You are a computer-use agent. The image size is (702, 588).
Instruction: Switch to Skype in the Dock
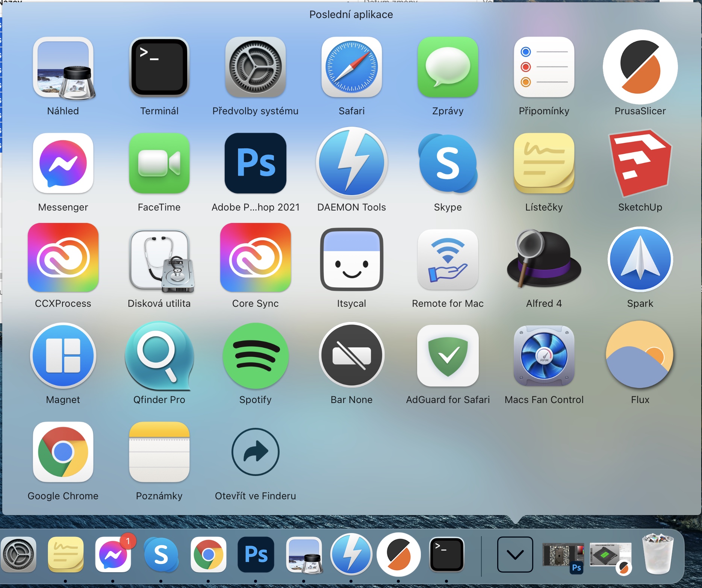pyautogui.click(x=161, y=555)
